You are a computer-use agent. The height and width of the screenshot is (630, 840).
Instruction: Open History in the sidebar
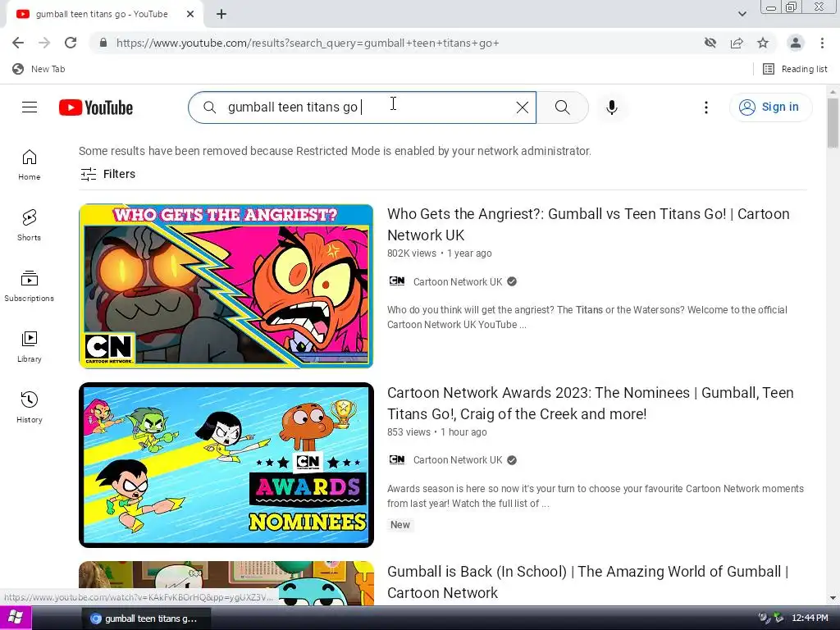pyautogui.click(x=30, y=407)
